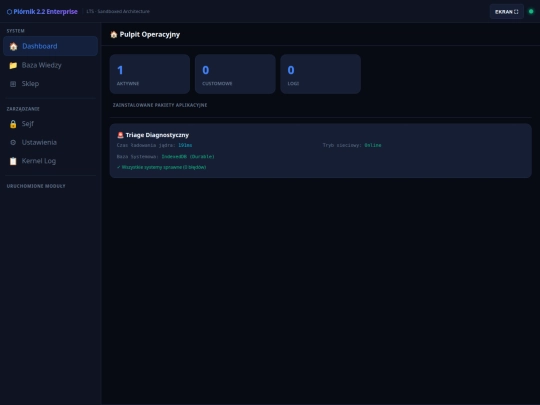Image resolution: width=540 pixels, height=405 pixels.
Task: Click the padlock icon beside Sejf
Action: tap(13, 124)
